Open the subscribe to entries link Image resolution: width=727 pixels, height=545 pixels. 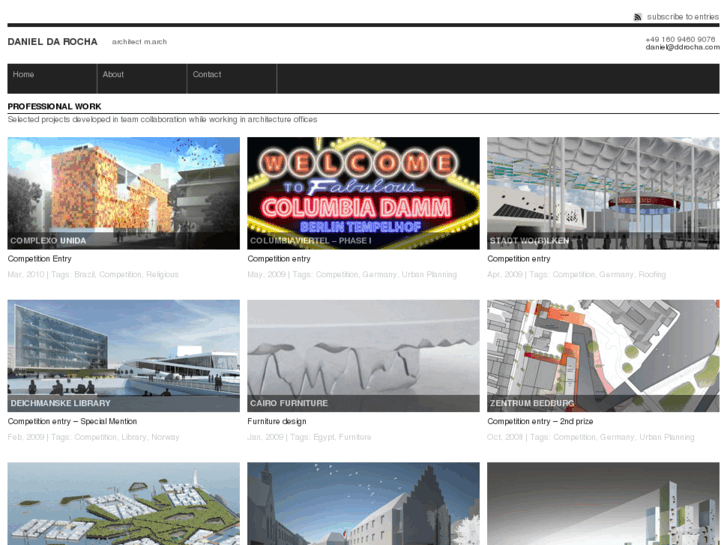[x=682, y=17]
